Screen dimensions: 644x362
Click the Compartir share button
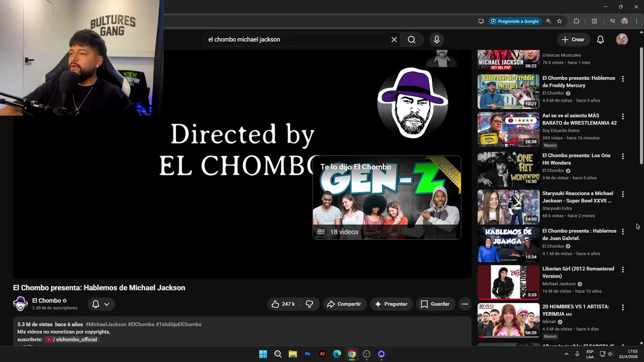tap(344, 304)
